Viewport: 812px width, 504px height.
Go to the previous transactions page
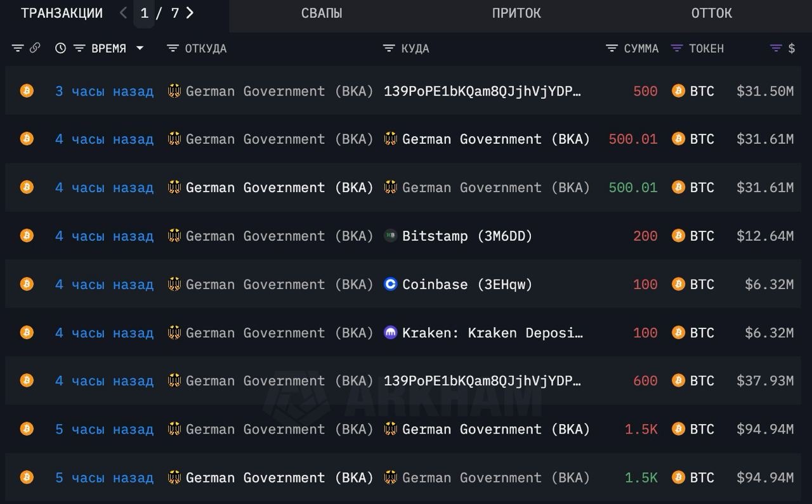123,13
